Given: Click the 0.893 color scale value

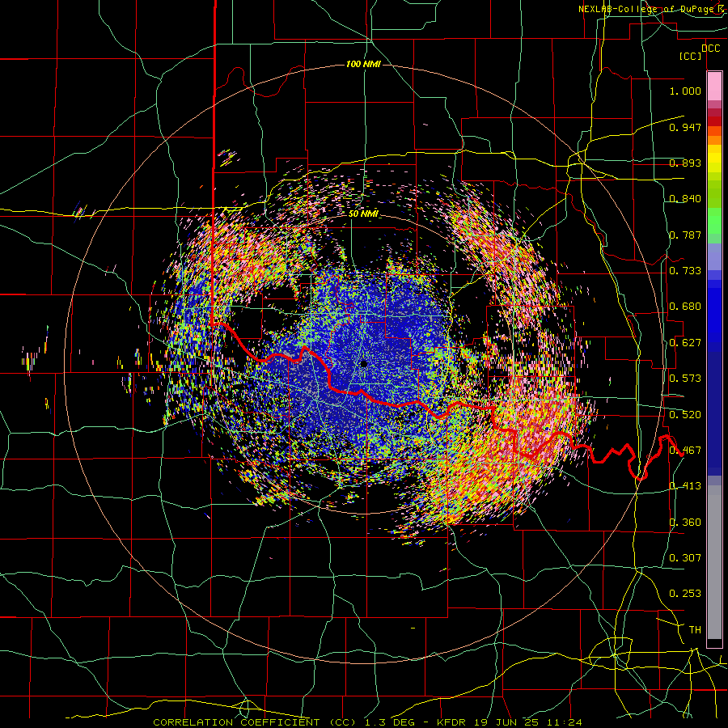Looking at the screenshot, I should (x=685, y=163).
